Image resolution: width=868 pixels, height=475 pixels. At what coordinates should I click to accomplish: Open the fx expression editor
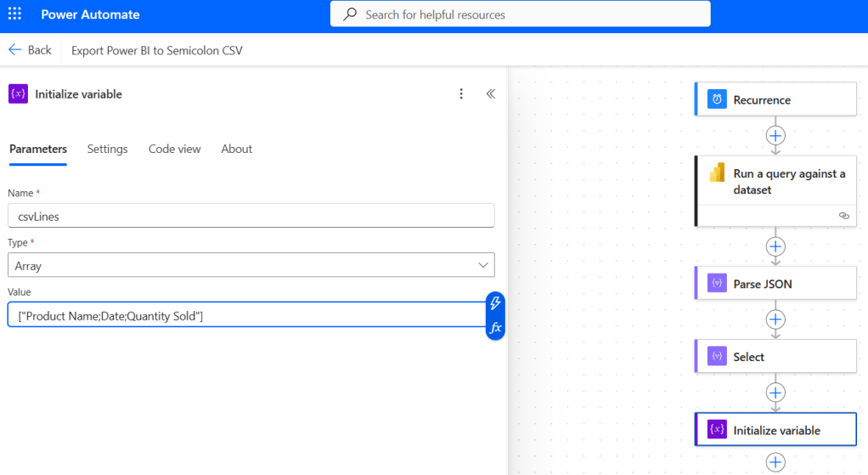pyautogui.click(x=495, y=328)
